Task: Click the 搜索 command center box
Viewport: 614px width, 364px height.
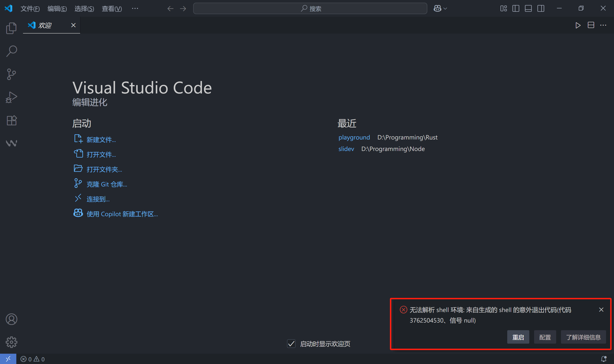Action: [310, 9]
